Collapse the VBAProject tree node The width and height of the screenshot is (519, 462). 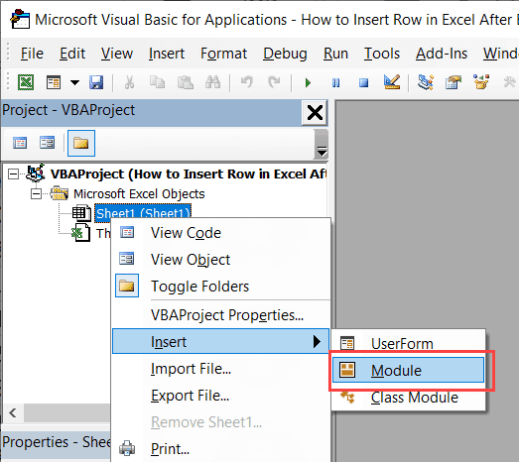[13, 174]
